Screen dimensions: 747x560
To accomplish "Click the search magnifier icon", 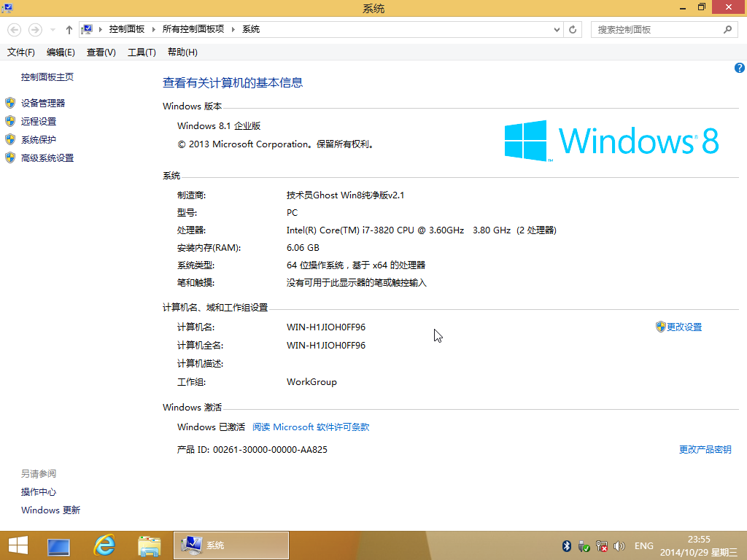I will [727, 29].
